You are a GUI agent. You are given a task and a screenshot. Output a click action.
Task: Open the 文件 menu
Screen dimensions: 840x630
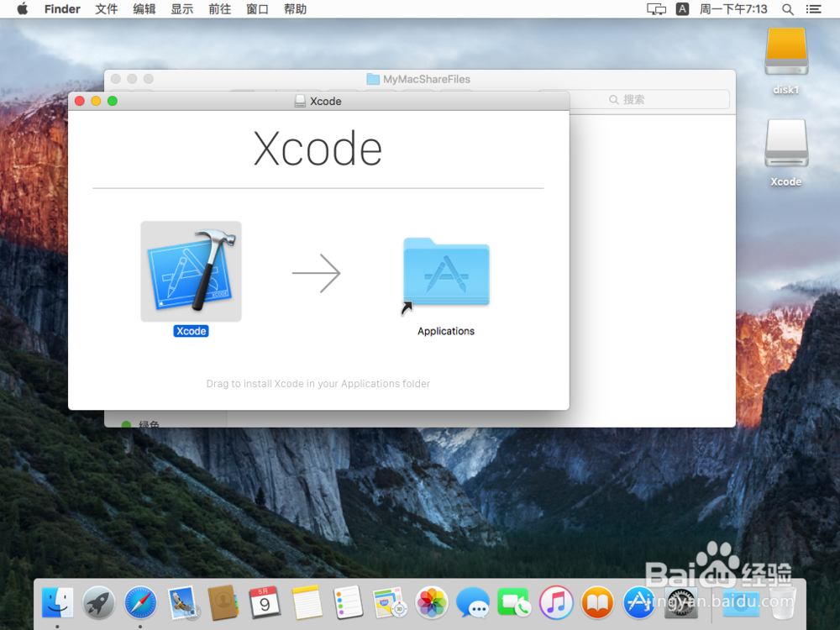tap(107, 9)
